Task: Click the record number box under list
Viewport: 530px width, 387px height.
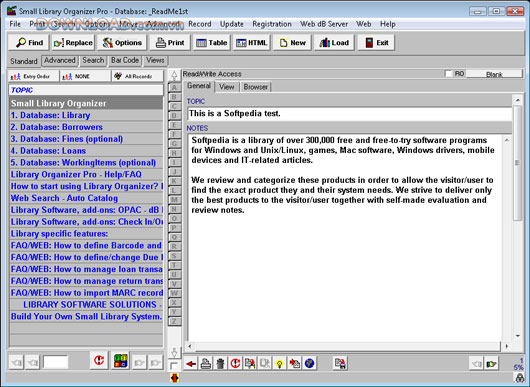Action: [x=56, y=362]
